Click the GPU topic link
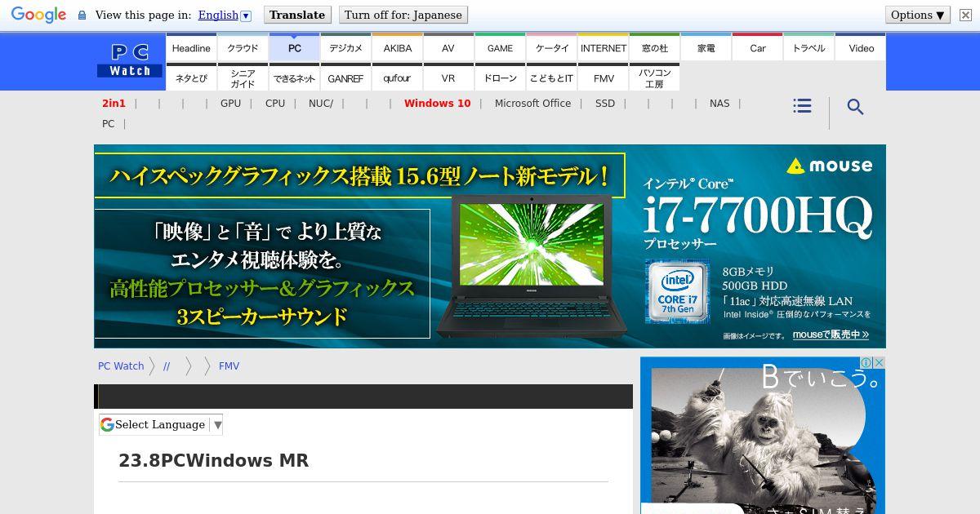 click(230, 103)
